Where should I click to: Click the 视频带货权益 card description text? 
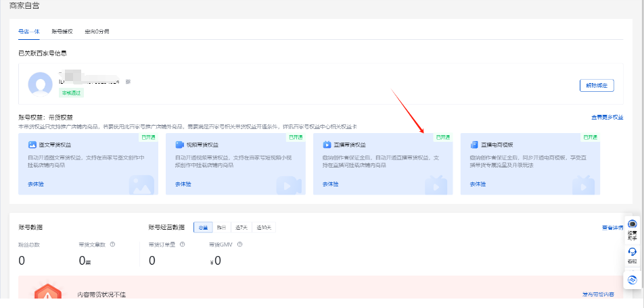tap(233, 161)
